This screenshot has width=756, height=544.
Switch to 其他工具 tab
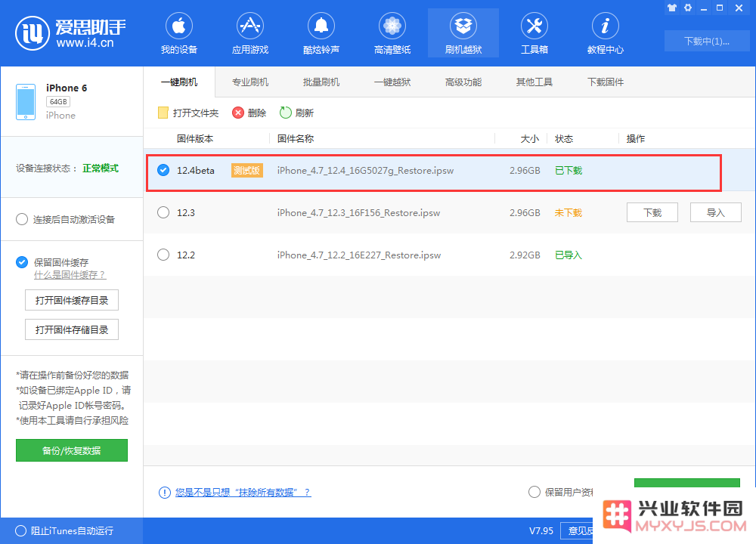click(x=534, y=82)
